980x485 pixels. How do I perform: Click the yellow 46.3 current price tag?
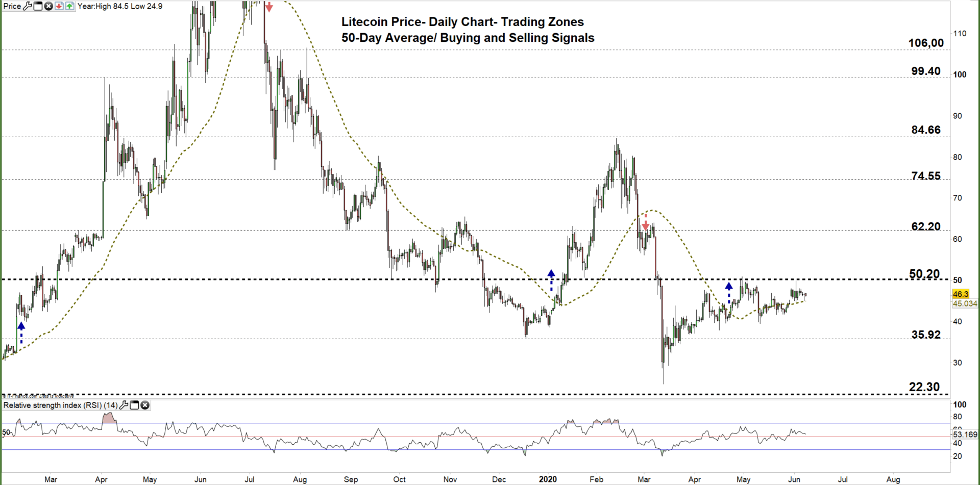(960, 294)
